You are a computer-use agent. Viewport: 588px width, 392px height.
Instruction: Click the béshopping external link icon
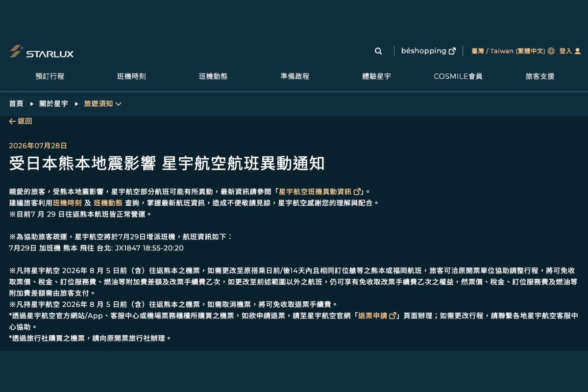[452, 51]
